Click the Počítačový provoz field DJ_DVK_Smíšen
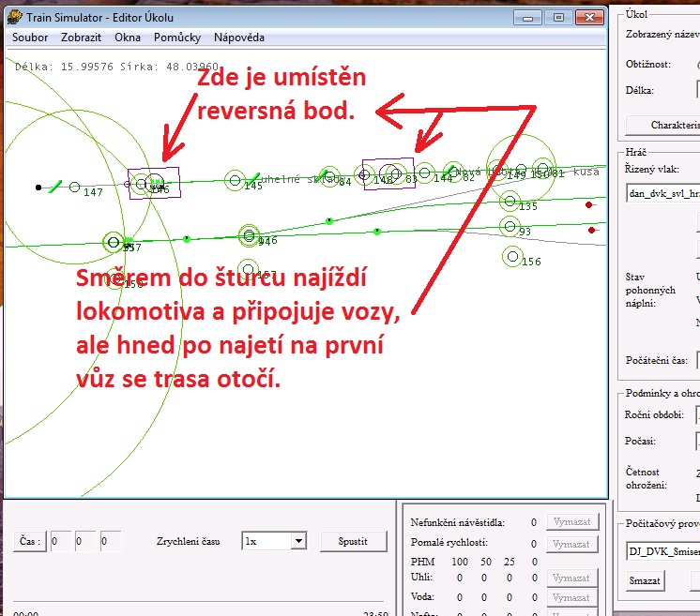 pyautogui.click(x=663, y=551)
